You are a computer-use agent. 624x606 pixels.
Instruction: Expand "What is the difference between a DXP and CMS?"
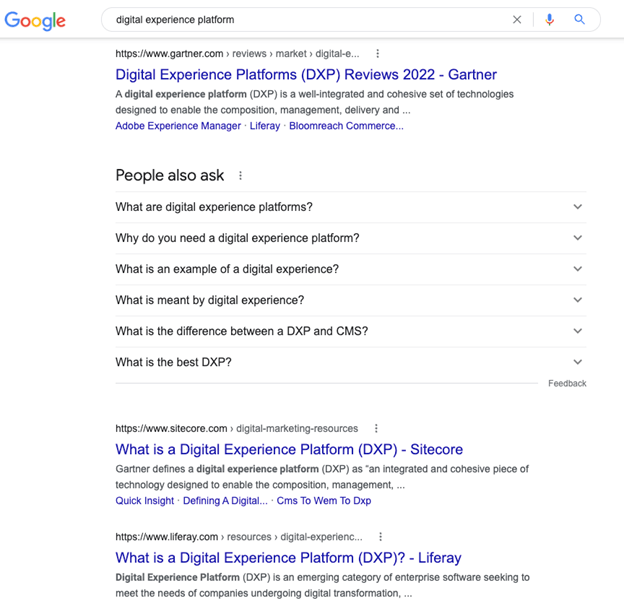pos(351,331)
